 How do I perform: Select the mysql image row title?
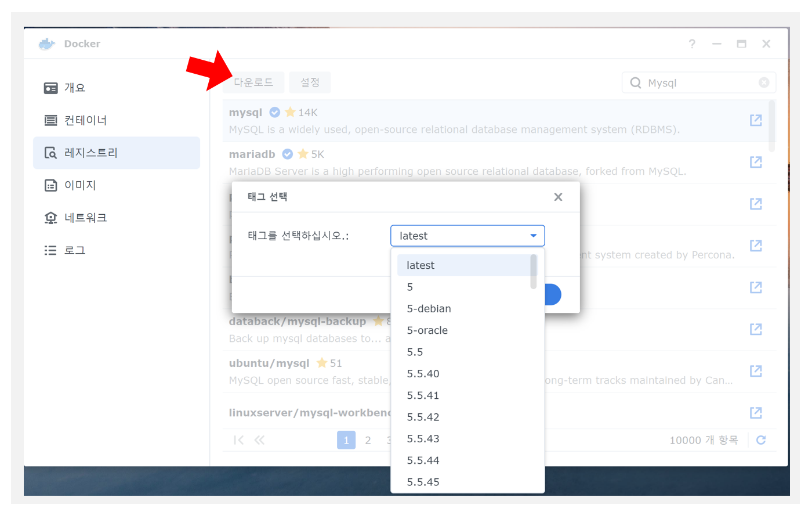click(x=245, y=113)
